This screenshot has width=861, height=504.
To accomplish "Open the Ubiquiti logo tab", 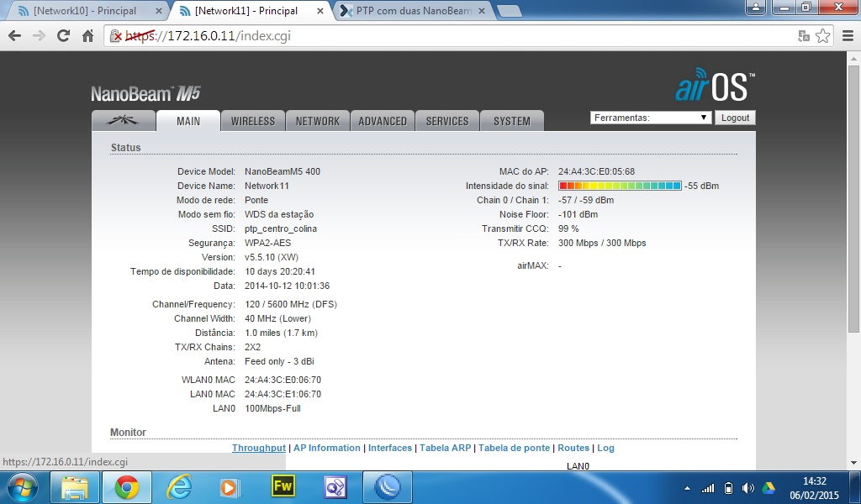I will [x=123, y=121].
